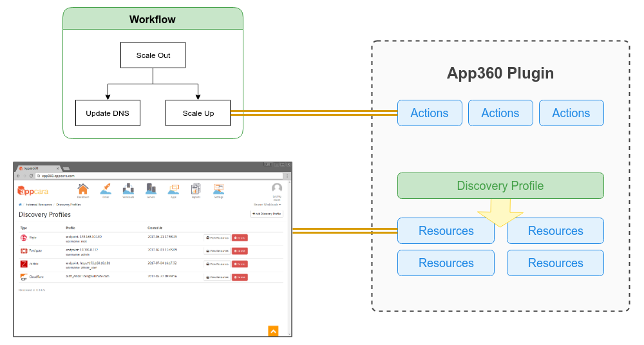This screenshot has width=644, height=345.
Task: Open the Servers icon in Appcara nav
Action: point(151,189)
